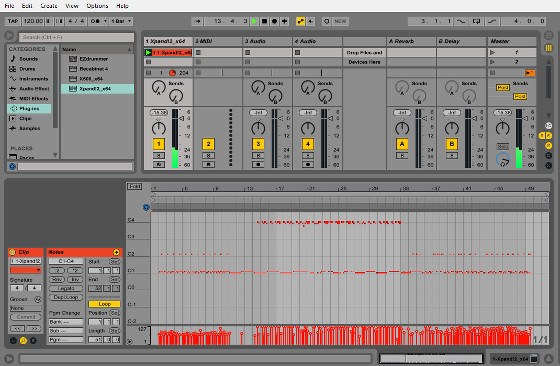Click the Rev button in Notes

click(x=57, y=279)
